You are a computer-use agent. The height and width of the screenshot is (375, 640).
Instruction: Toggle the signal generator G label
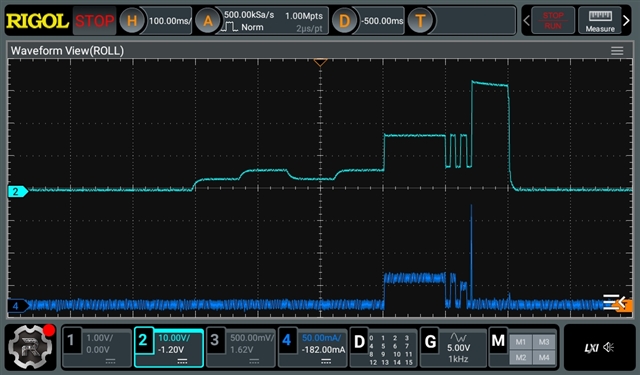point(430,341)
